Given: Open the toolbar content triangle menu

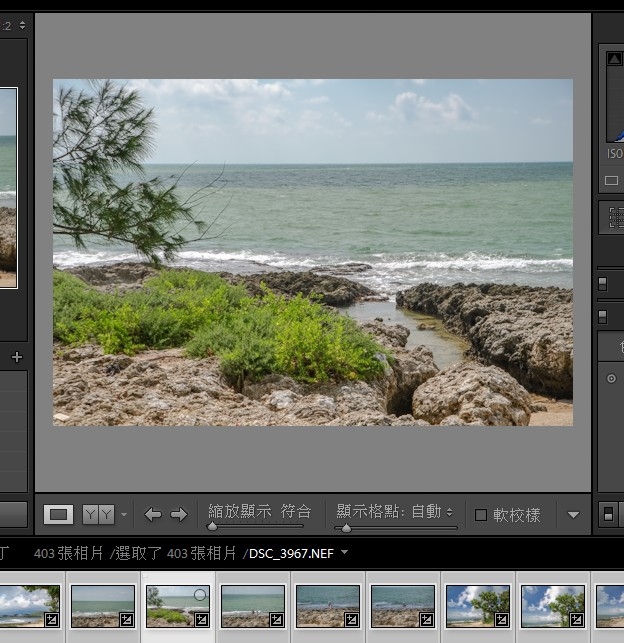Looking at the screenshot, I should (573, 515).
